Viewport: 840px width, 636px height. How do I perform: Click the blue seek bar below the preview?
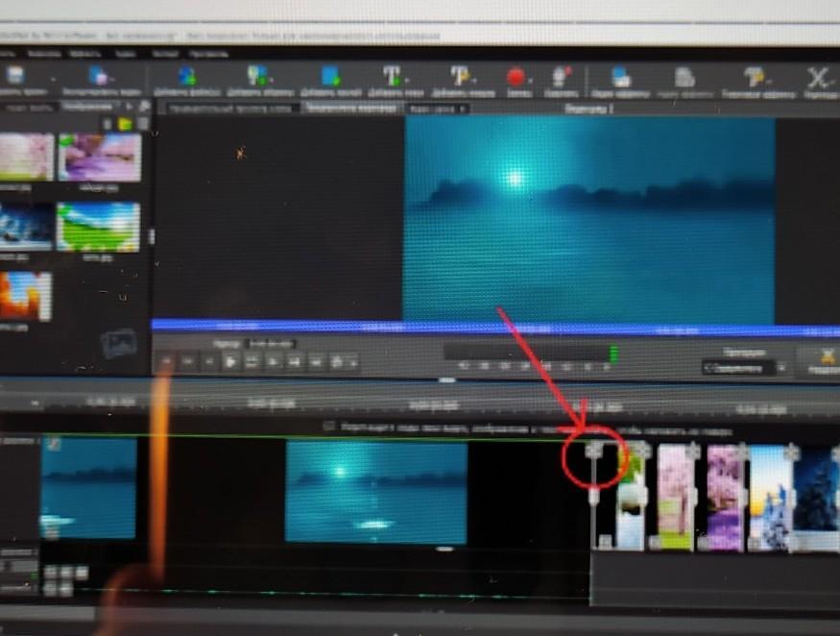495,326
